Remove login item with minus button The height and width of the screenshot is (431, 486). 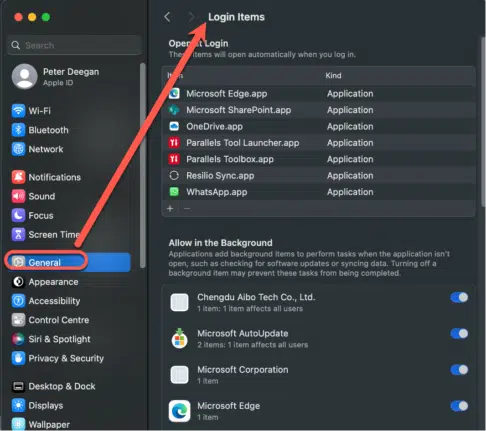[187, 209]
